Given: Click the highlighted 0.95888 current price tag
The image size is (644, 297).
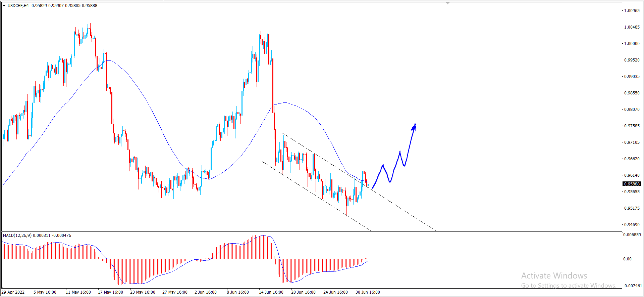Looking at the screenshot, I should click(x=632, y=184).
